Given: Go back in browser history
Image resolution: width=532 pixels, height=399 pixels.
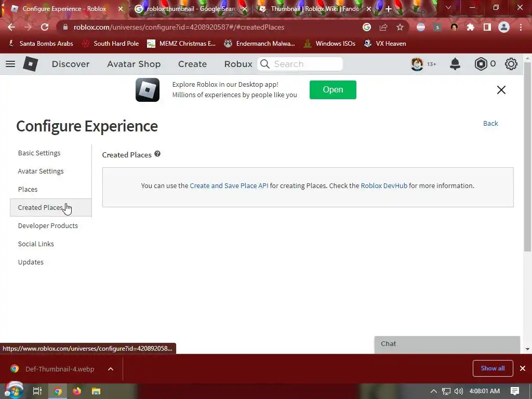Looking at the screenshot, I should pos(11,27).
